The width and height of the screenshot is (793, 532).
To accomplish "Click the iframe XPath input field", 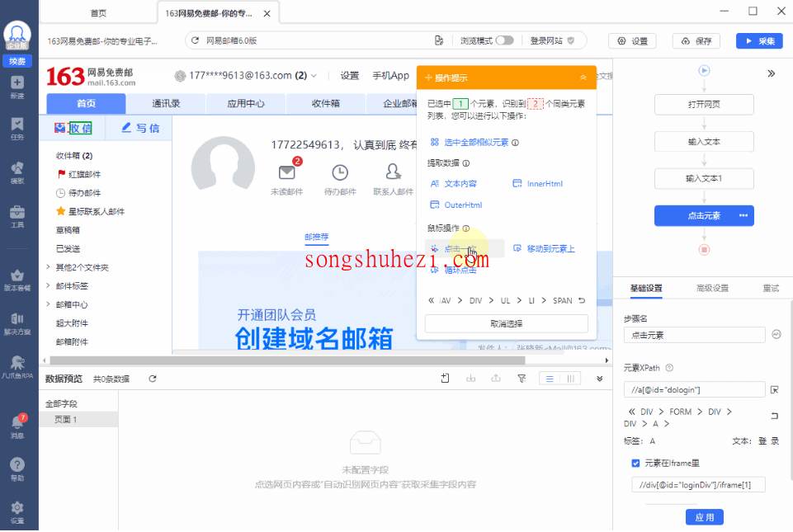I will click(x=698, y=485).
